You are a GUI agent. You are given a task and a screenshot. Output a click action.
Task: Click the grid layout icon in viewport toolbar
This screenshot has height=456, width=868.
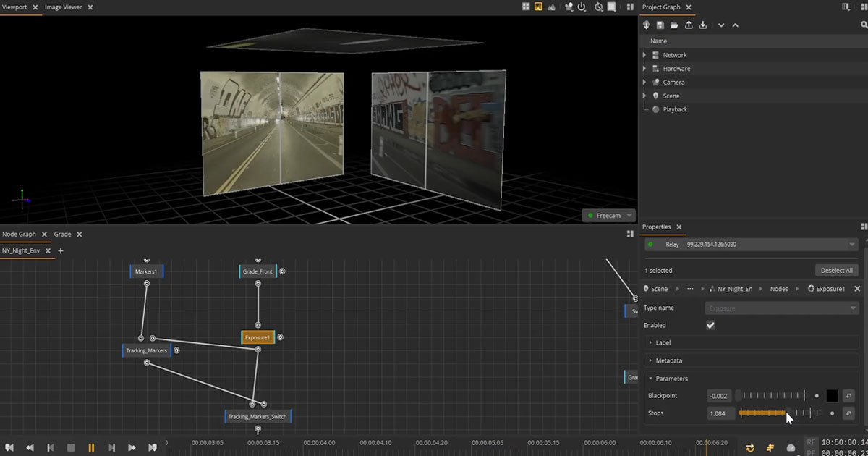click(526, 7)
